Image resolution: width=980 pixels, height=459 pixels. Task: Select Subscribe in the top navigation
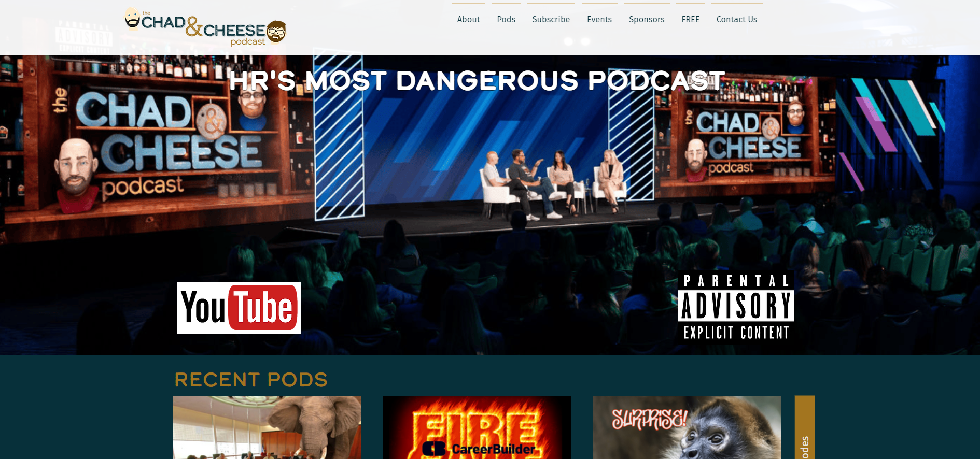point(551,19)
